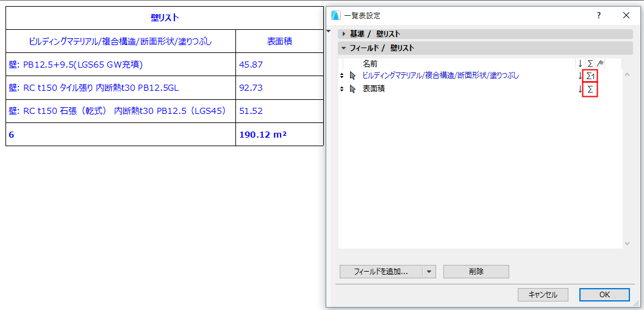Image resolution: width=644 pixels, height=310 pixels.
Task: Click the 名前 column header
Action: [x=370, y=63]
